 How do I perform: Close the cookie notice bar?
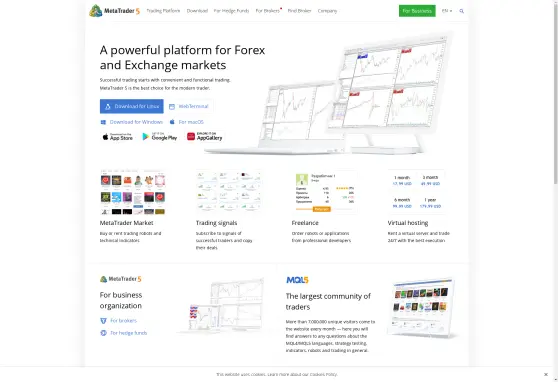[546, 374]
